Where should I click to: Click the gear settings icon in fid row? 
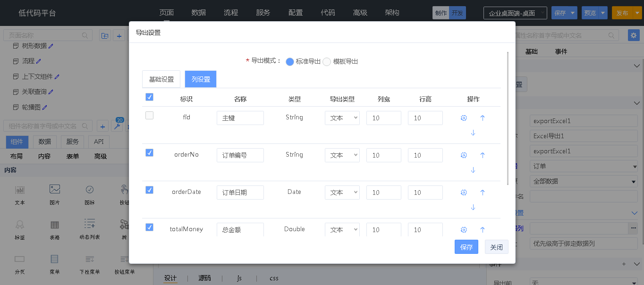tap(464, 118)
